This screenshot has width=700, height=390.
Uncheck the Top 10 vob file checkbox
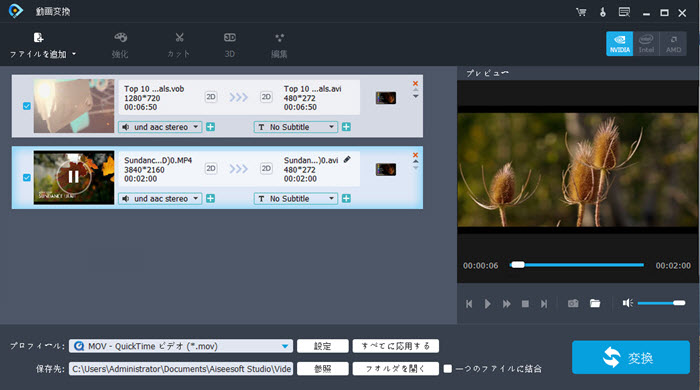27,106
